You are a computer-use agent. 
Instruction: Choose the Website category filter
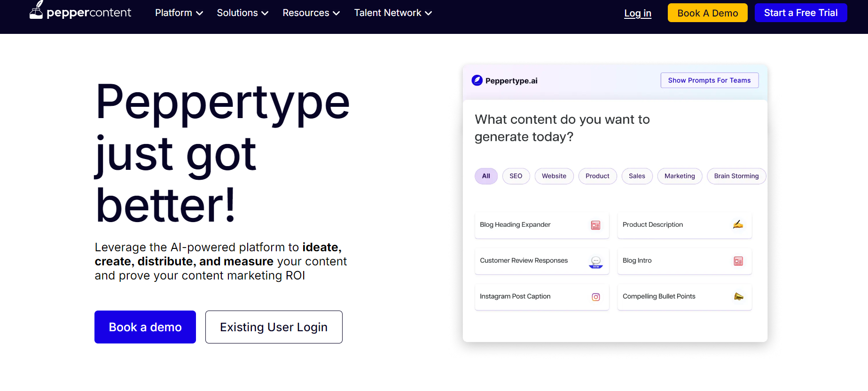(554, 176)
